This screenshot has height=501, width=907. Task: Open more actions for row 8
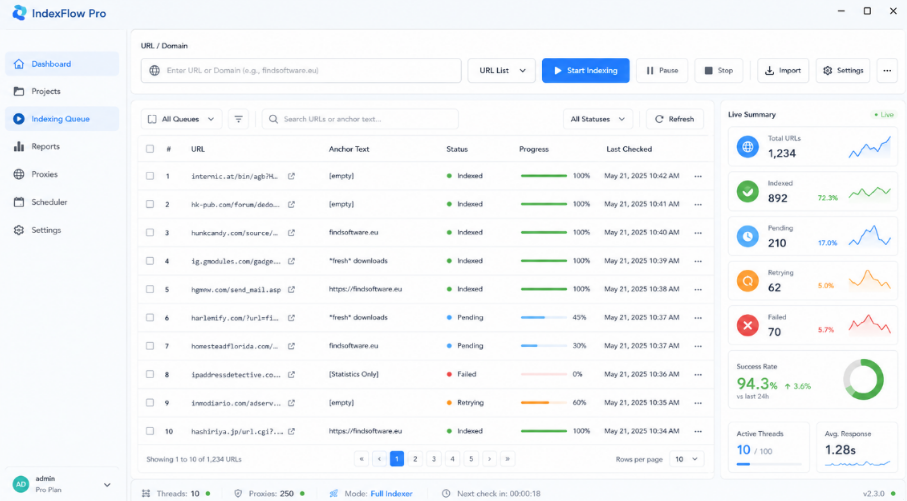tap(698, 374)
